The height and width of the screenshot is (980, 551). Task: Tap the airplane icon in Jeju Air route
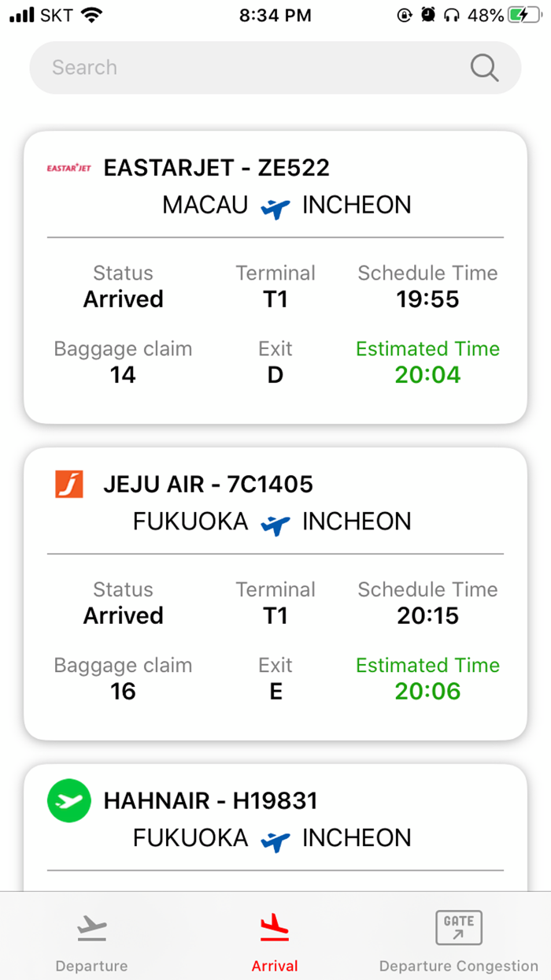(x=275, y=523)
